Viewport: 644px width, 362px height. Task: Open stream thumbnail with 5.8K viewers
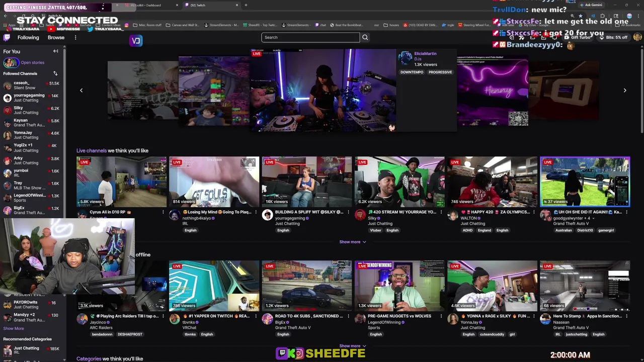coord(121,182)
